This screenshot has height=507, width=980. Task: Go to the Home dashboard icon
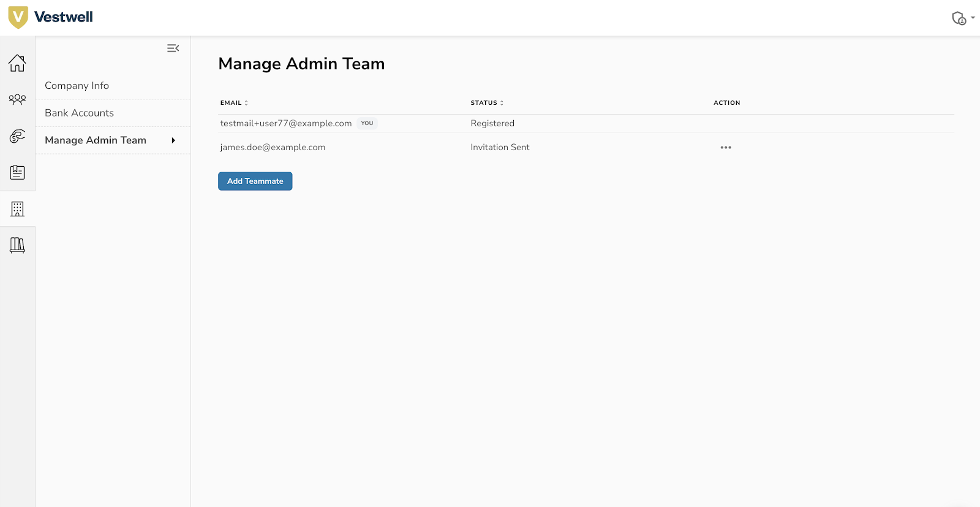[17, 63]
